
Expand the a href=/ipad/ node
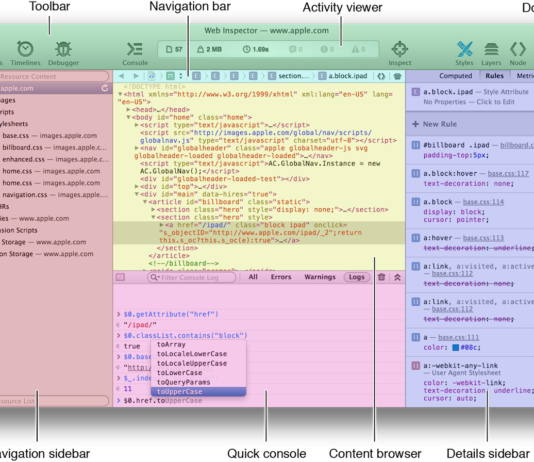point(161,225)
